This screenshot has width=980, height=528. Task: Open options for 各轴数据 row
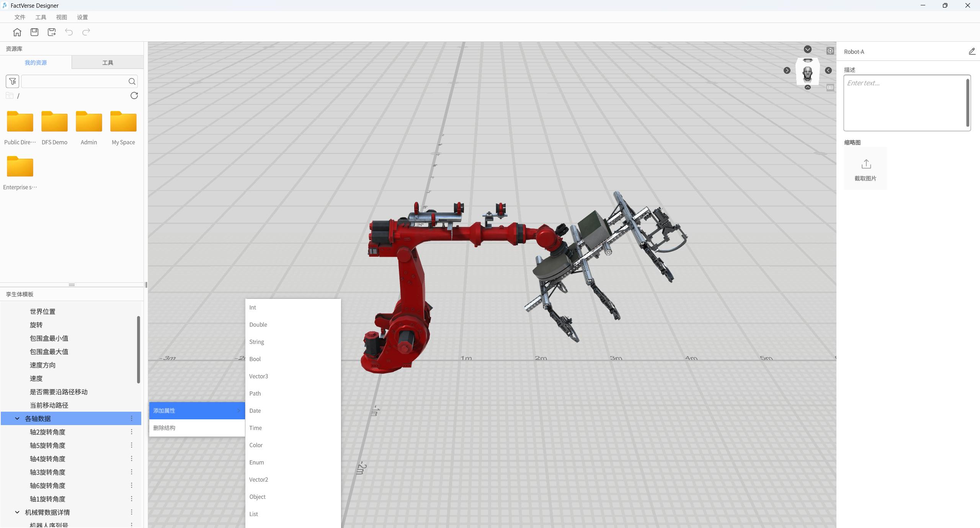pos(132,418)
